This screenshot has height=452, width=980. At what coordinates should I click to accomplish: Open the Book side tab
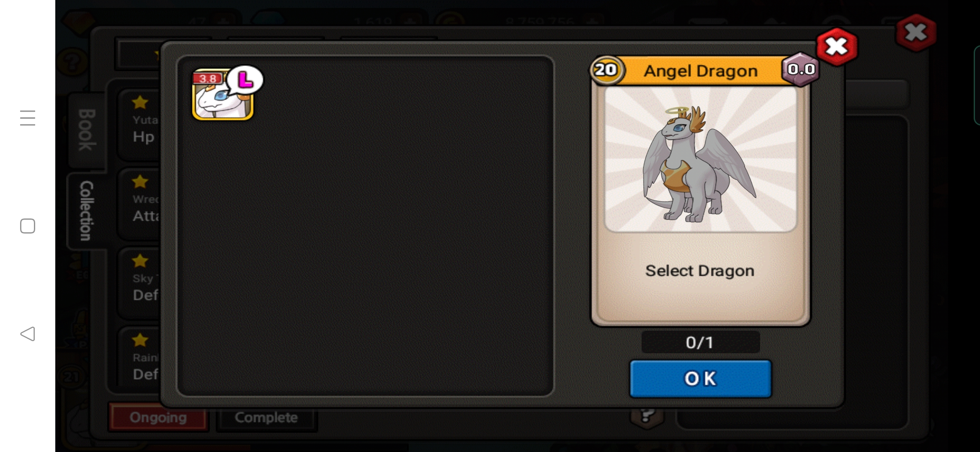[x=87, y=130]
